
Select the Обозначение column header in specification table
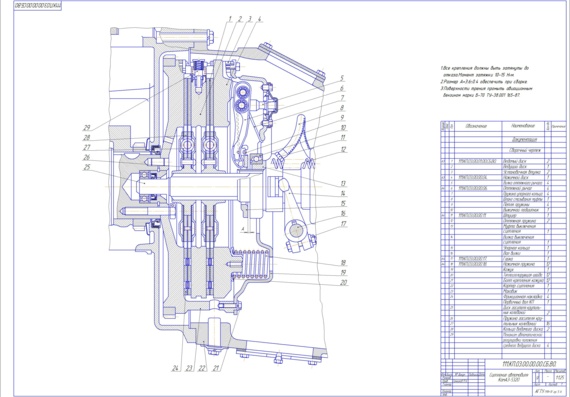[x=476, y=126]
